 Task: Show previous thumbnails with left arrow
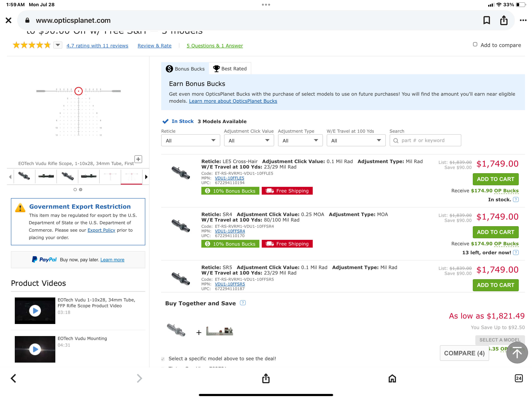pyautogui.click(x=10, y=177)
